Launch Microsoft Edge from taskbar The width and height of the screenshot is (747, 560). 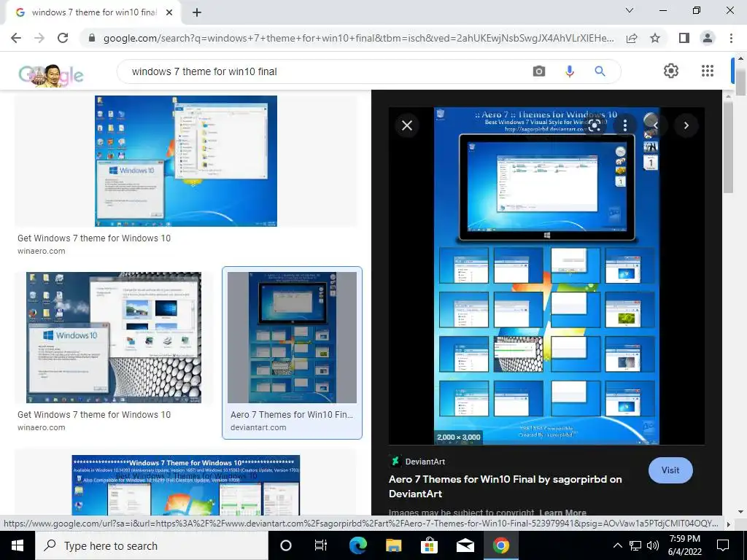click(357, 545)
